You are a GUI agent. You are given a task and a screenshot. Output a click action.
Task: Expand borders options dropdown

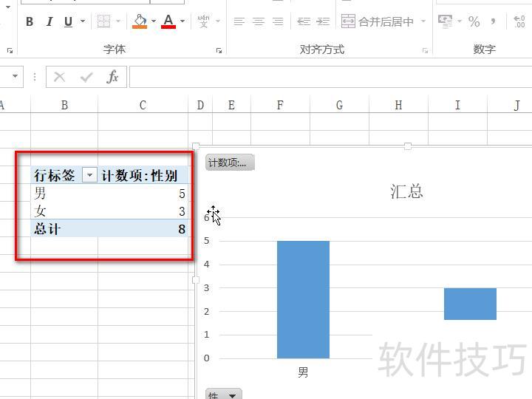tap(118, 21)
